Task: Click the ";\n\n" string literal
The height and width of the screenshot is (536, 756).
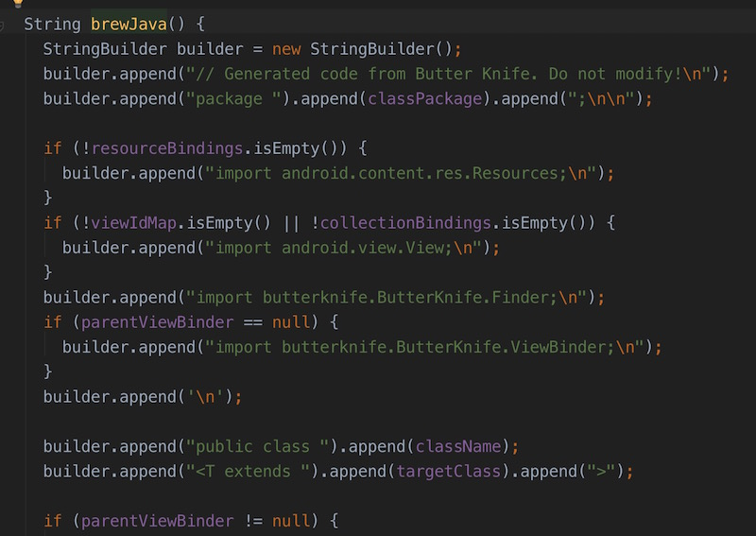Action: click(602, 99)
